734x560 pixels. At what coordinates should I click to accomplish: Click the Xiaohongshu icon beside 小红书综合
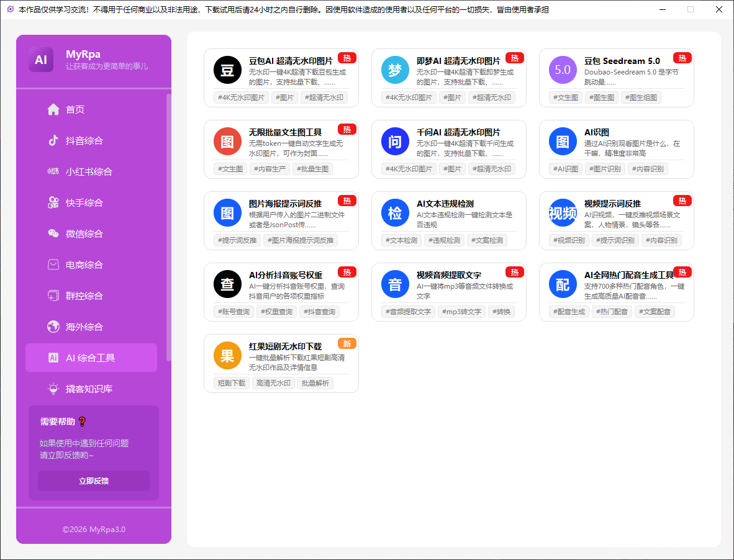coord(53,172)
